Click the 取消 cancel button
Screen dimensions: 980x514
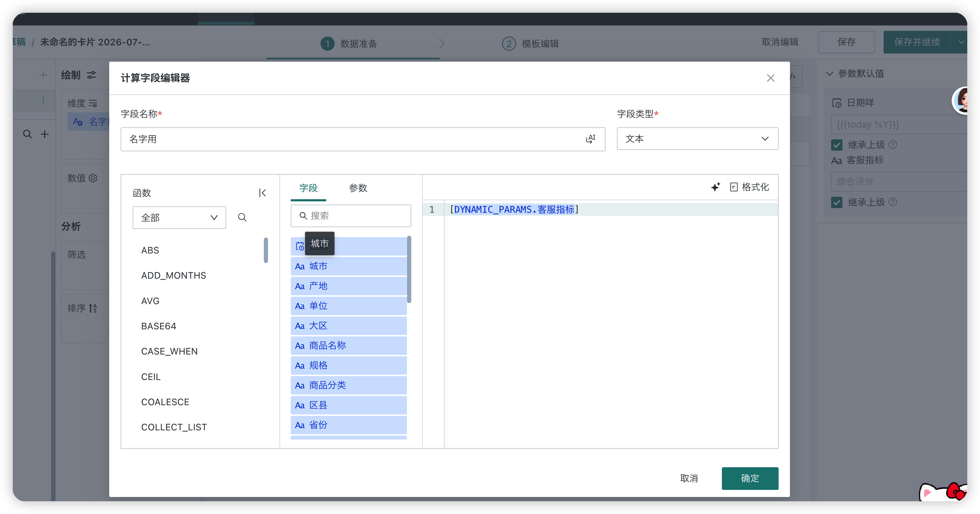pyautogui.click(x=689, y=478)
